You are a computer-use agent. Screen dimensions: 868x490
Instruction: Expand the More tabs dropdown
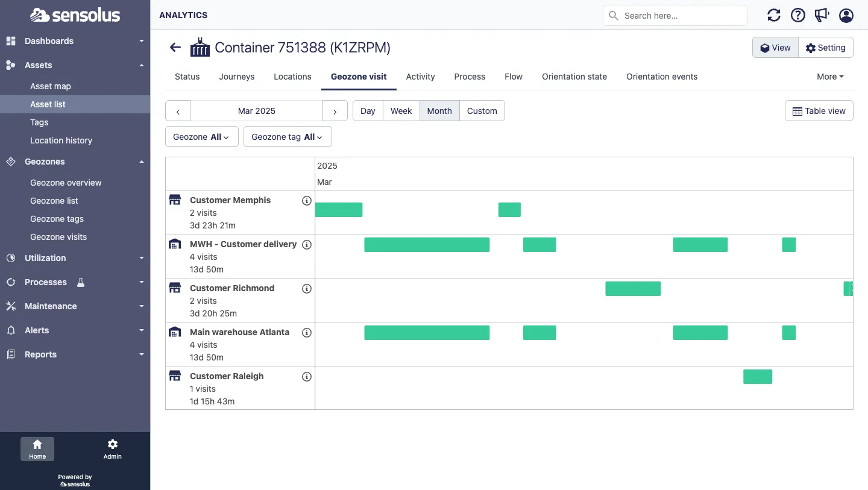(830, 77)
